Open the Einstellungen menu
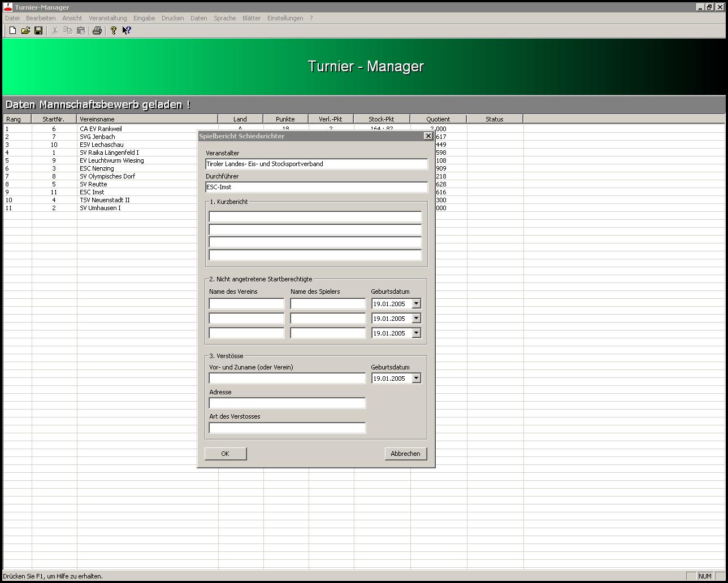The width and height of the screenshot is (728, 583). pyautogui.click(x=285, y=18)
